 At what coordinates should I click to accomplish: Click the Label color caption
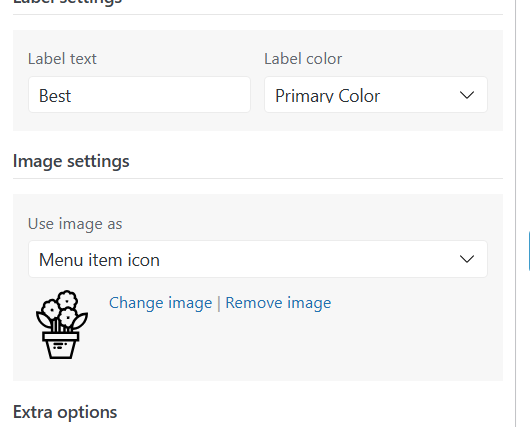click(303, 59)
